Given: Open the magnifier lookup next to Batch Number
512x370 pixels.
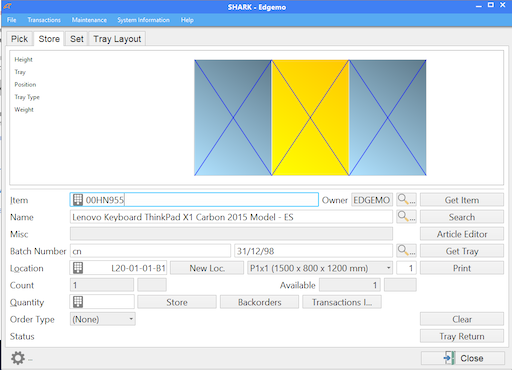Looking at the screenshot, I should click(x=406, y=251).
